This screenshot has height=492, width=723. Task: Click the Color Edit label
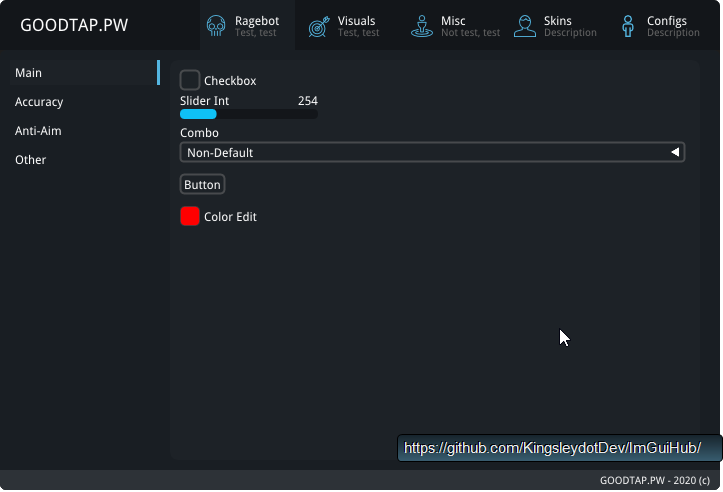tap(230, 217)
